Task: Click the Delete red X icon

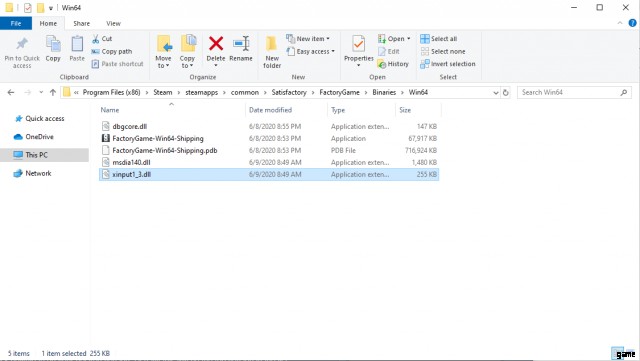Action: pyautogui.click(x=216, y=44)
